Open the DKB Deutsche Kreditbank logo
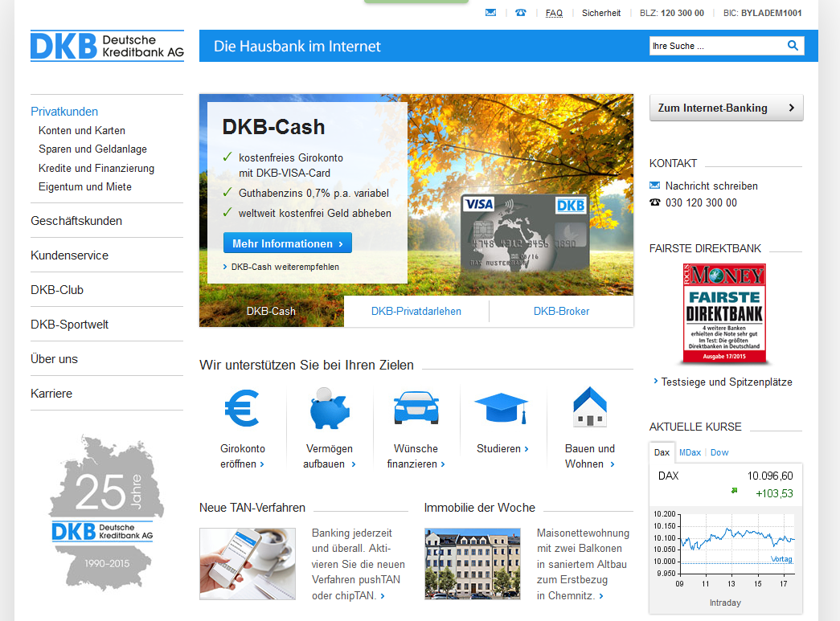This screenshot has height=621, width=840. pyautogui.click(x=107, y=46)
